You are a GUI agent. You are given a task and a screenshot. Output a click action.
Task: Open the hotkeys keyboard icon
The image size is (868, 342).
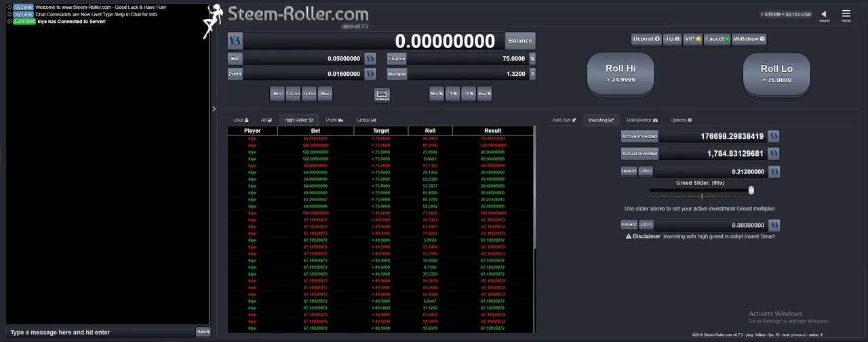tap(382, 95)
